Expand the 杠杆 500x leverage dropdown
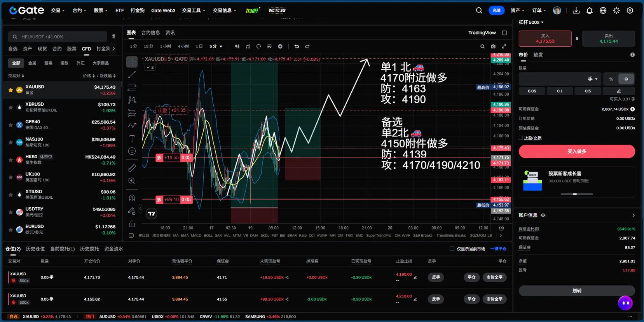This screenshot has width=644, height=322. pyautogui.click(x=531, y=22)
